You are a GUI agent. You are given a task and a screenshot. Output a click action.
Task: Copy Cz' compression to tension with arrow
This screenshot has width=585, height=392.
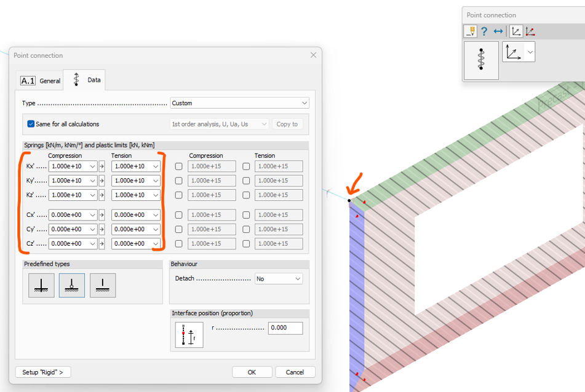[101, 244]
